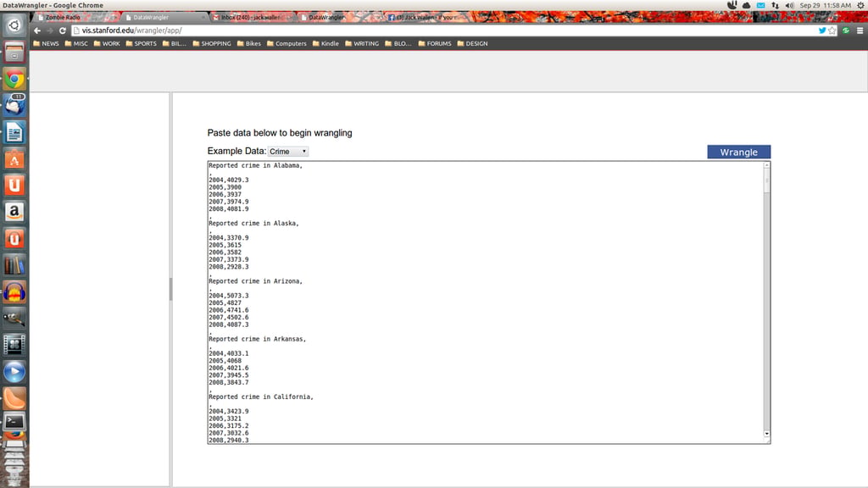Open the NEWS bookmarks folder
The width and height of the screenshot is (868, 488).
click(x=46, y=43)
